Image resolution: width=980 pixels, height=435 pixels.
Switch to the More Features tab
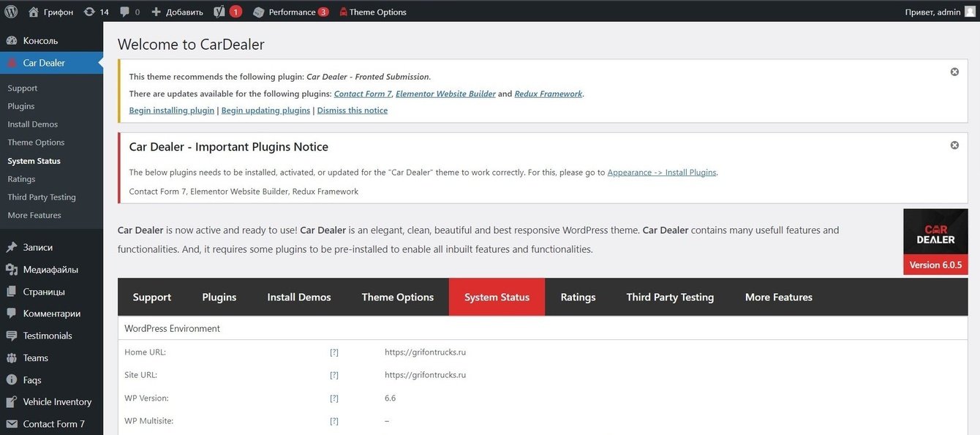pos(779,297)
